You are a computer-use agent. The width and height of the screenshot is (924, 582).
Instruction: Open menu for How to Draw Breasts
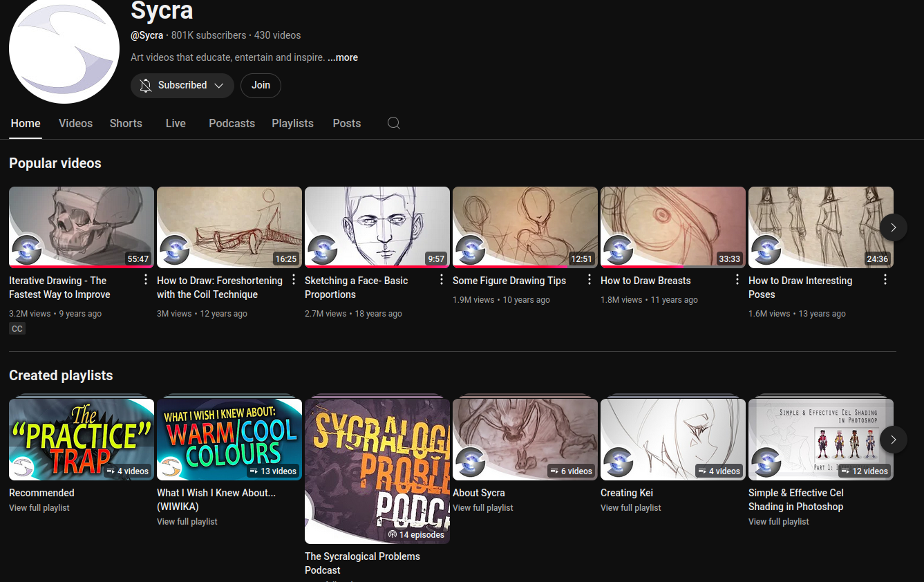pos(737,280)
